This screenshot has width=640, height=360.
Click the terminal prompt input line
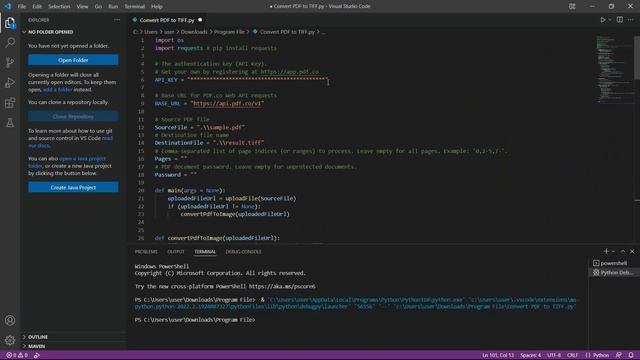195,320
